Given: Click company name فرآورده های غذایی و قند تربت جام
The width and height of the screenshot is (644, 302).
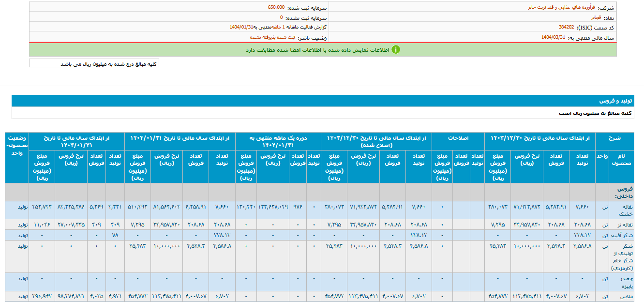Looking at the screenshot, I should coord(561,8).
